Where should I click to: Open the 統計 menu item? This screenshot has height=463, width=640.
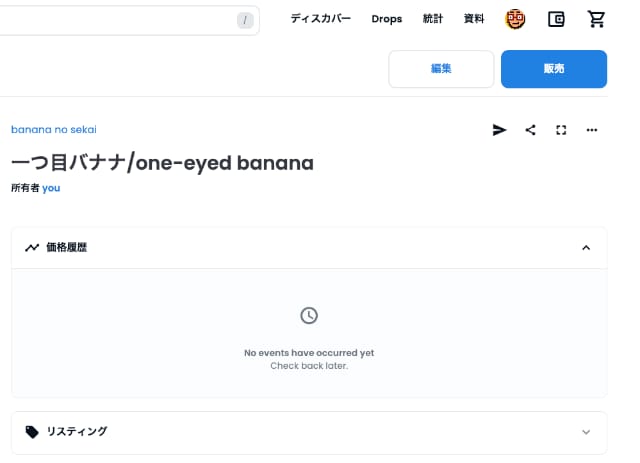433,19
